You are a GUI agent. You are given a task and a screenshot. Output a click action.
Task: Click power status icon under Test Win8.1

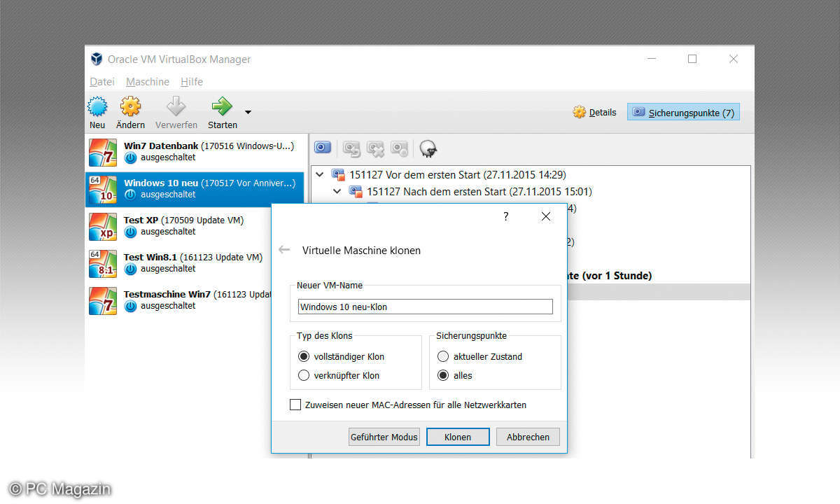pyautogui.click(x=130, y=269)
